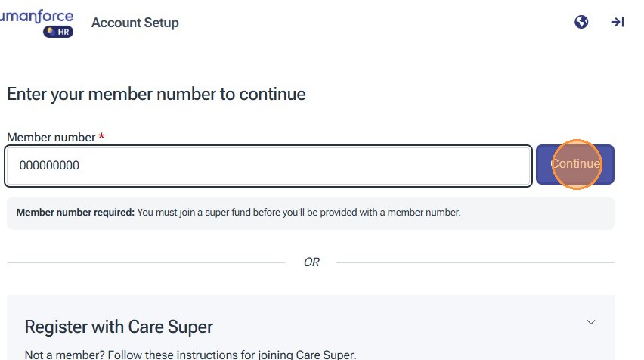
Task: Click the moon icon in HR badge
Action: point(50,32)
